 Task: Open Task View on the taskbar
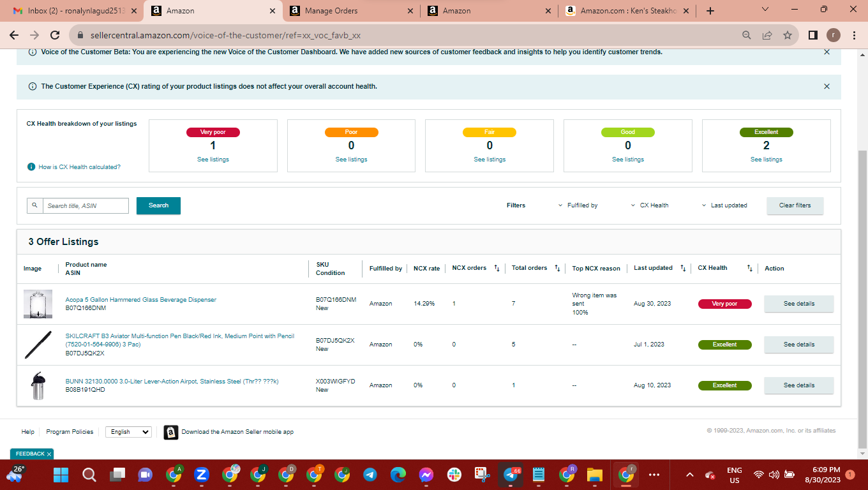click(x=117, y=475)
